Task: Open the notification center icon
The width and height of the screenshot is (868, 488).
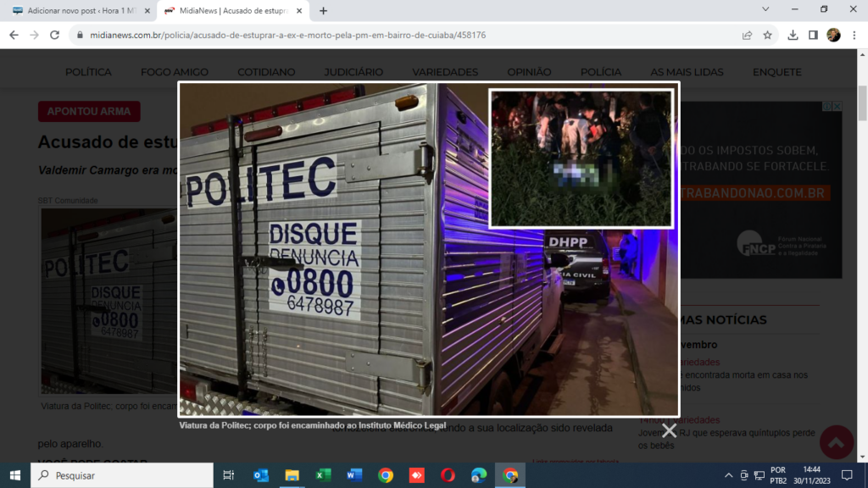Action: (x=847, y=475)
